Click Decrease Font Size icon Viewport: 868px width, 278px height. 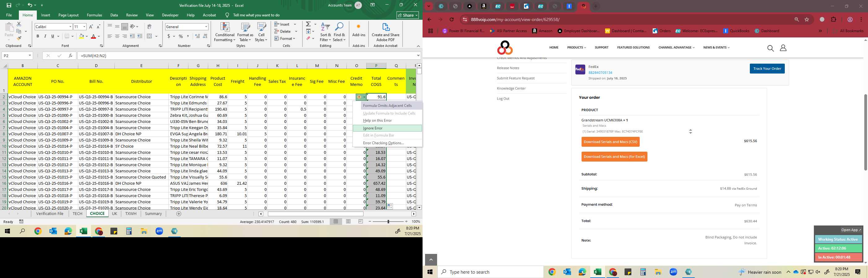[98, 27]
